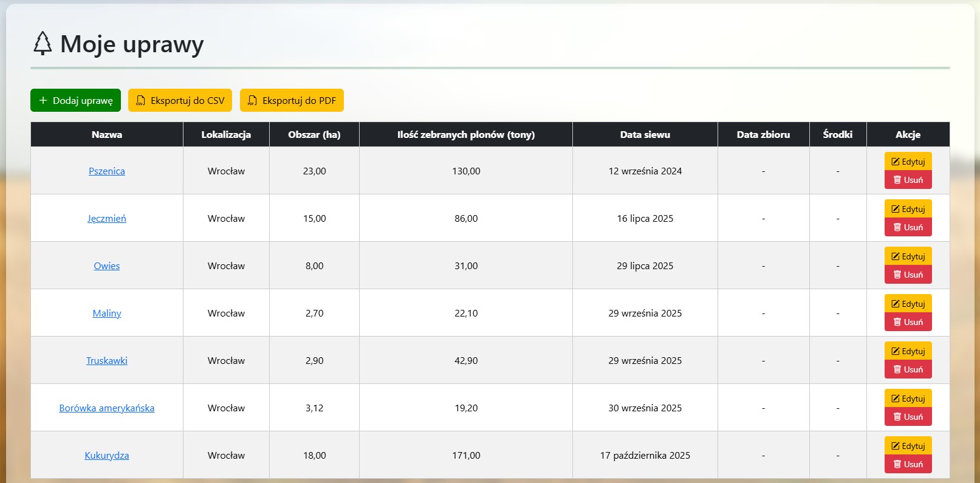Delete the Borówka amerykańska entry

[908, 417]
